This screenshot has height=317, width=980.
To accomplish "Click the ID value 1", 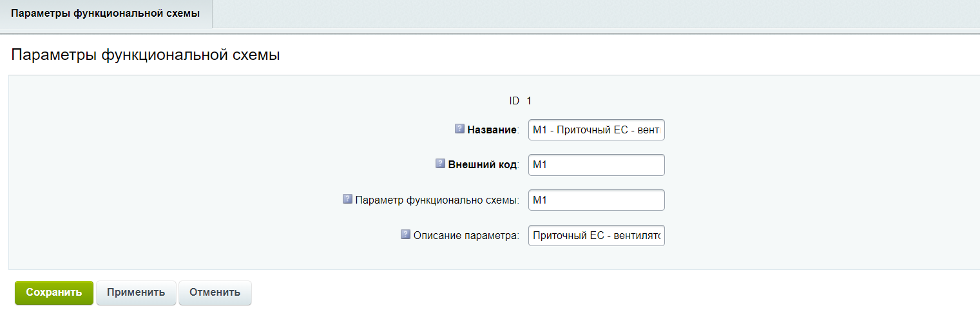I will coord(529,101).
